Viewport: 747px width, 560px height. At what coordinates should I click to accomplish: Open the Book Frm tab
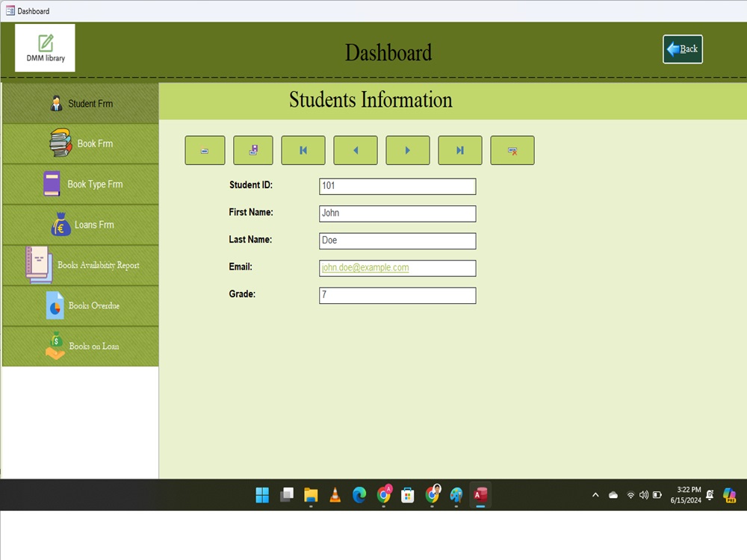pos(81,144)
